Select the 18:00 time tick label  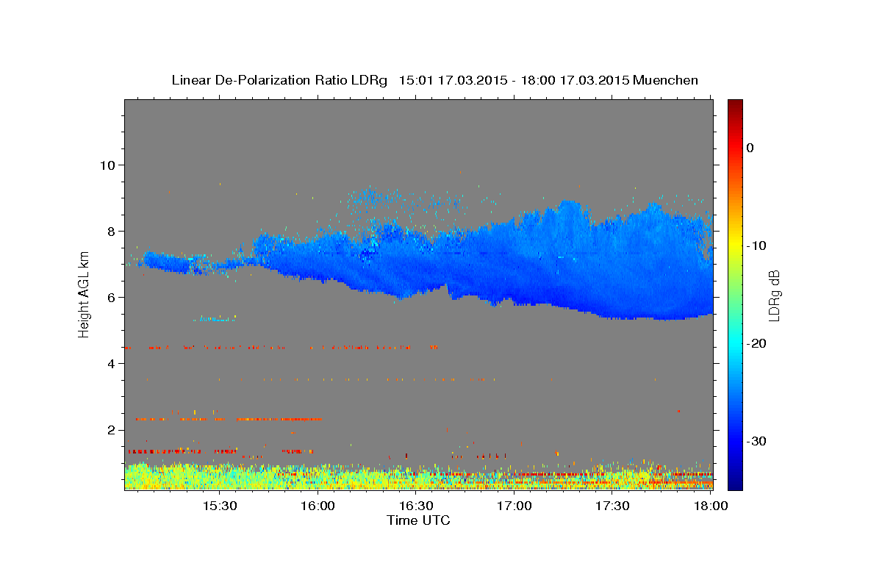pos(711,506)
